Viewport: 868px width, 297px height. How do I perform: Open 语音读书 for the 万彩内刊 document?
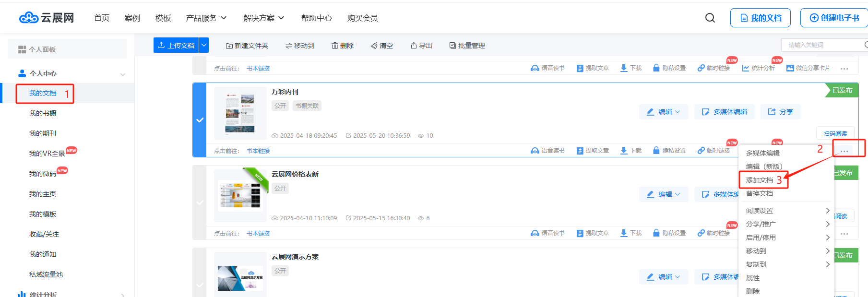pos(547,151)
